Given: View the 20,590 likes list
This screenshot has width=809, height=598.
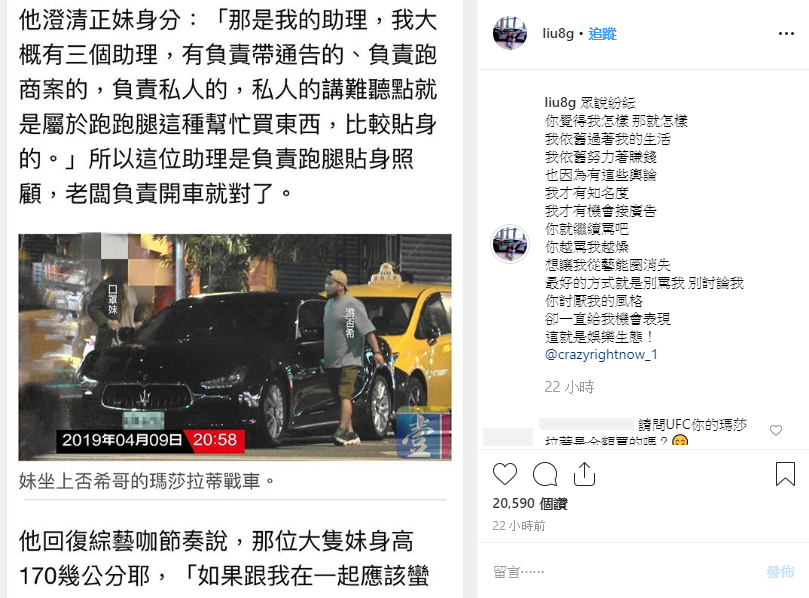Looking at the screenshot, I should 530,504.
